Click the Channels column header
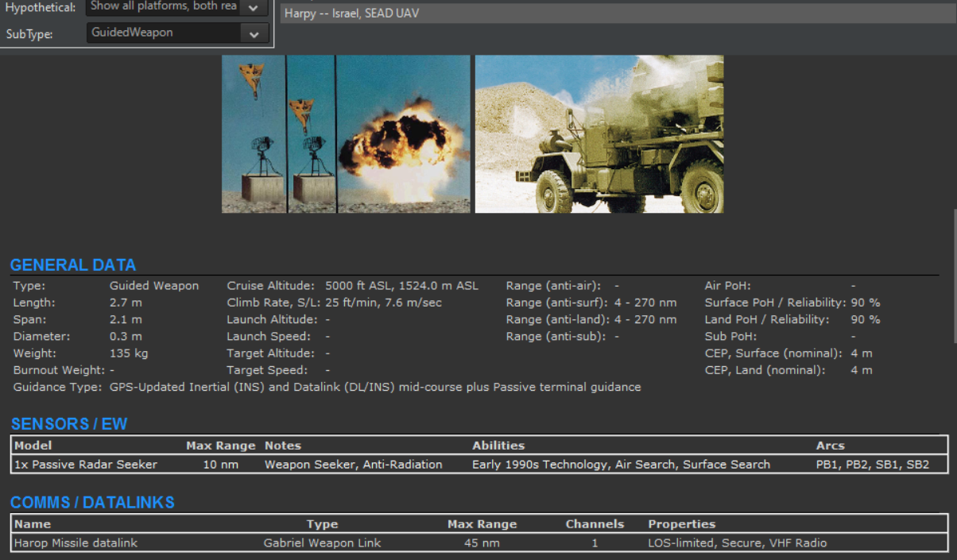The height and width of the screenshot is (560, 957). pos(595,524)
